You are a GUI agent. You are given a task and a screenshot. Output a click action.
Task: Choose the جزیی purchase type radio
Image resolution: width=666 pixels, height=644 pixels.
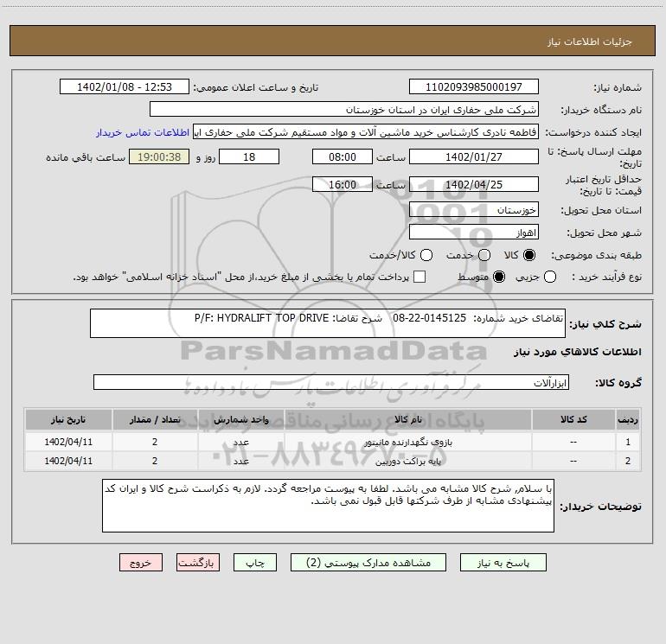point(550,277)
